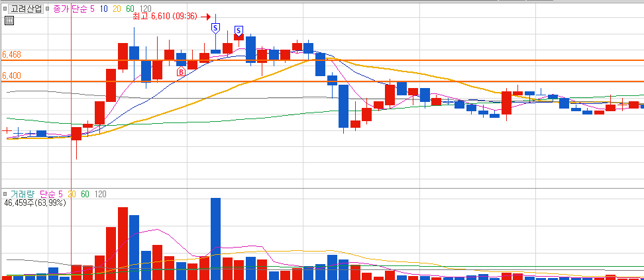Select the green 60 label in volume panel

(x=85, y=194)
